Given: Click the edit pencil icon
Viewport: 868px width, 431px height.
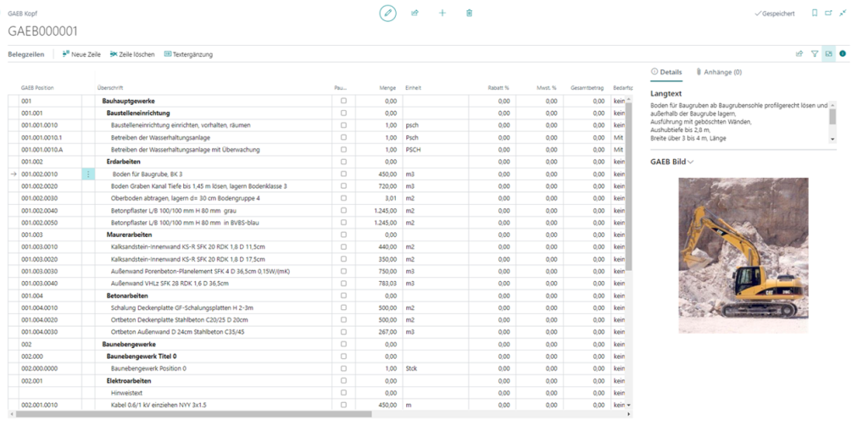Looking at the screenshot, I should (x=387, y=13).
